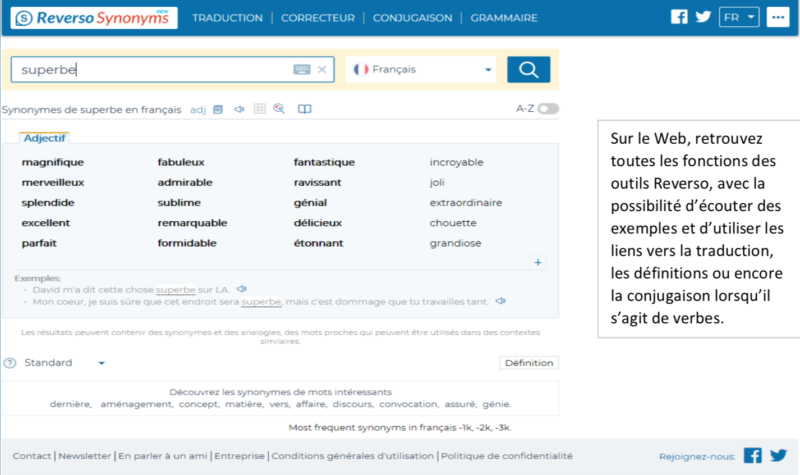The image size is (800, 475).
Task: Clear the search field with the X
Action: [322, 70]
